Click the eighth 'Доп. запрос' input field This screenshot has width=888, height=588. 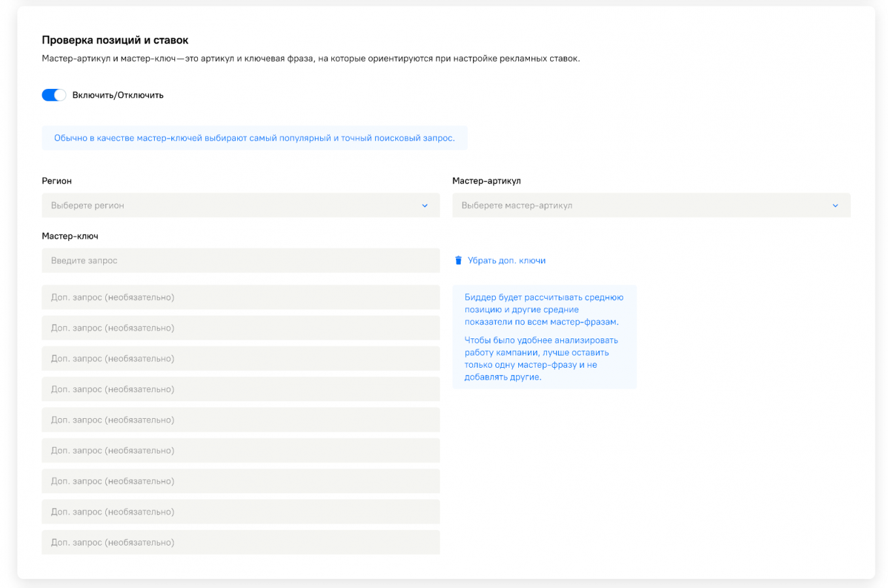pos(240,512)
